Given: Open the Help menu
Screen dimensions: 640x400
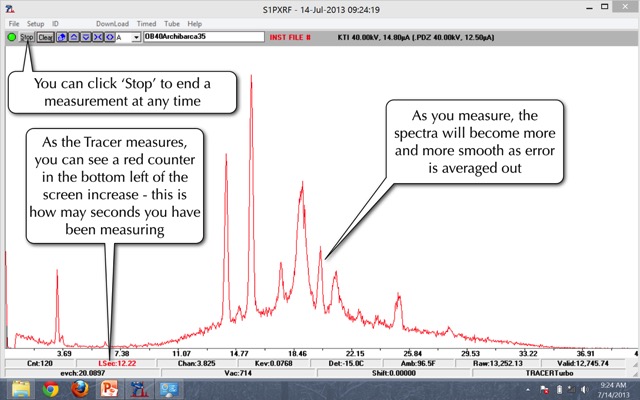Looking at the screenshot, I should click(194, 23).
